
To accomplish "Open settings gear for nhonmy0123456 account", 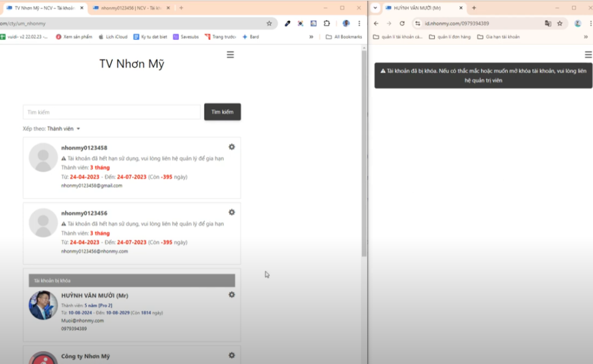I will (232, 212).
